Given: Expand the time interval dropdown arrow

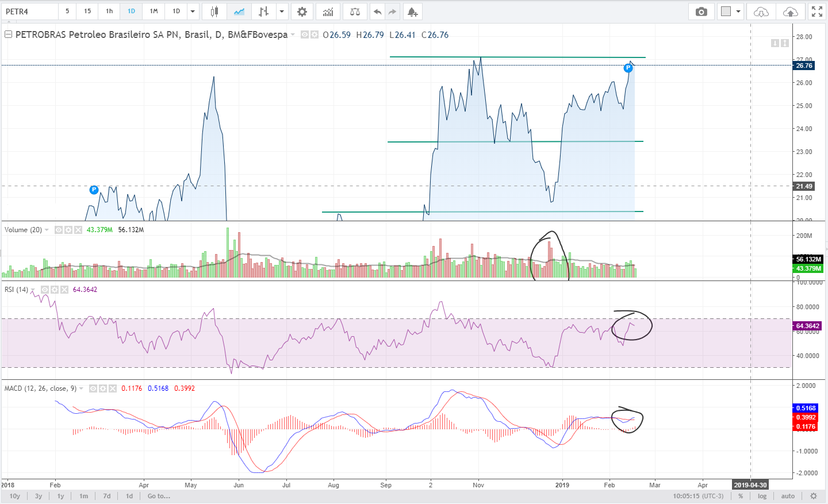Looking at the screenshot, I should pos(193,11).
